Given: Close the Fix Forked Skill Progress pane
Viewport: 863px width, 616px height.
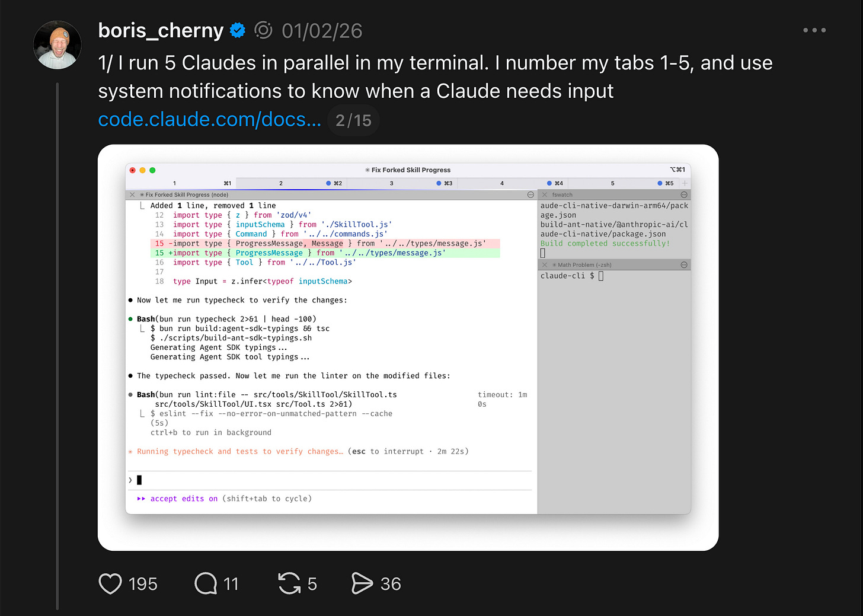Looking at the screenshot, I should [x=132, y=194].
